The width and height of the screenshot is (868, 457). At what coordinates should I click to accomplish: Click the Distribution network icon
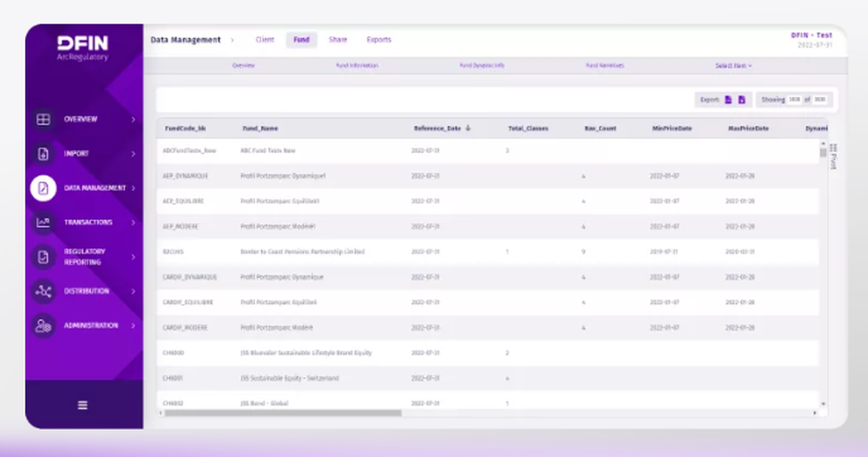coord(43,291)
